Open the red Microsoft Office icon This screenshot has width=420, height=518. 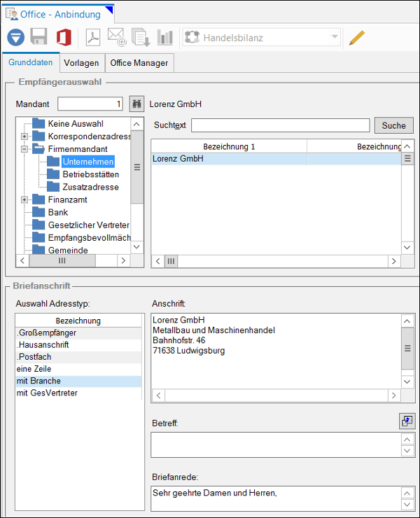[x=64, y=37]
